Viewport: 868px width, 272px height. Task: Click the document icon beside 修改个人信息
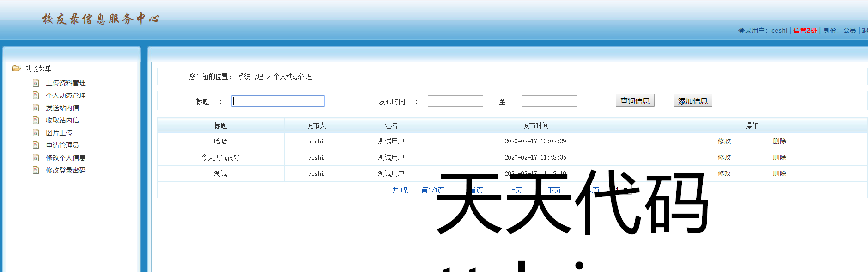(x=36, y=158)
